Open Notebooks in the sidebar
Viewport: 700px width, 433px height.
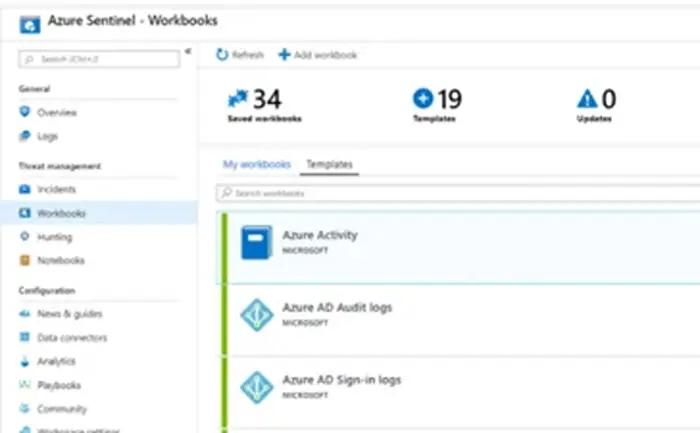point(61,260)
